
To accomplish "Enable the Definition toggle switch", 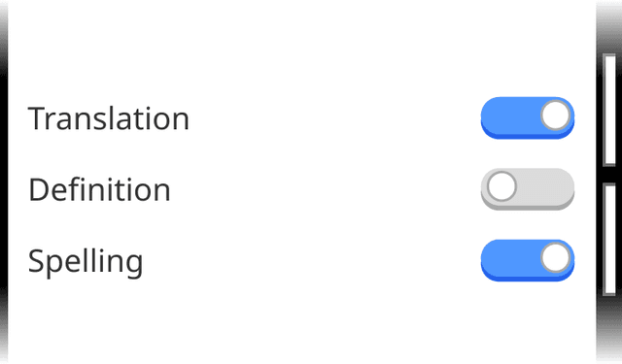I will pos(528,189).
